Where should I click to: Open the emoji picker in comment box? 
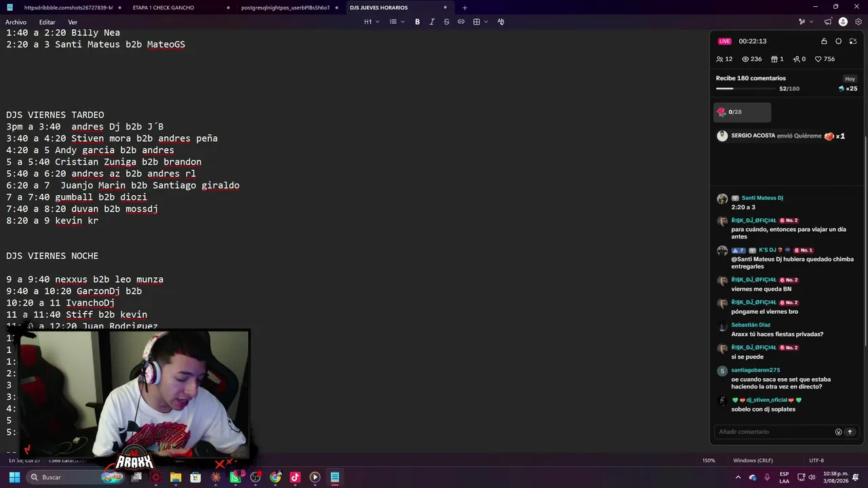click(x=838, y=432)
